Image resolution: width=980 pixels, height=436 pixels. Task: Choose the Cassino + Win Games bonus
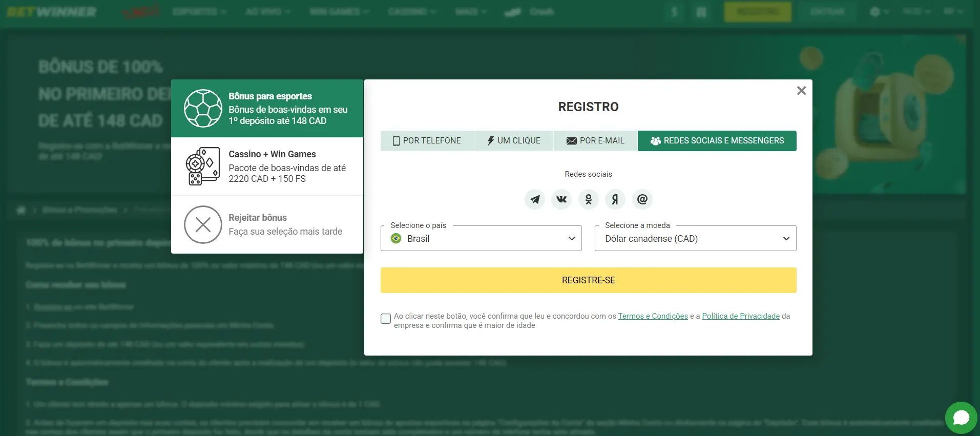(267, 167)
